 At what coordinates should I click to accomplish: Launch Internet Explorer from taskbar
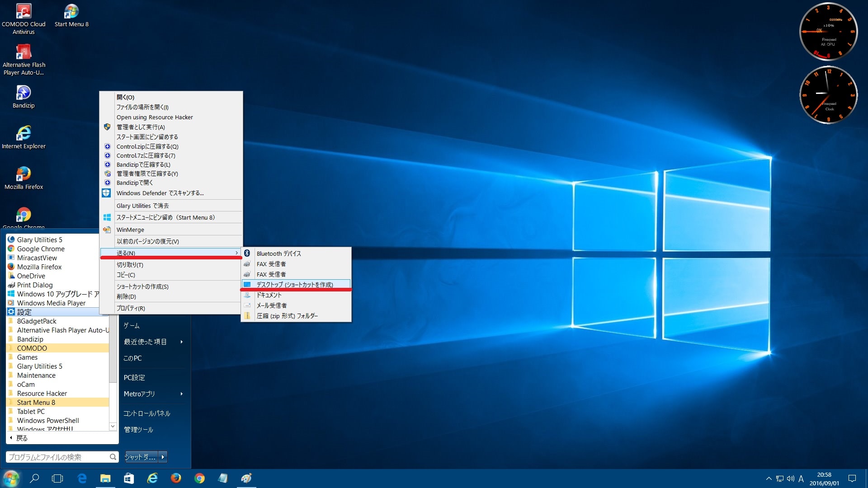point(152,479)
